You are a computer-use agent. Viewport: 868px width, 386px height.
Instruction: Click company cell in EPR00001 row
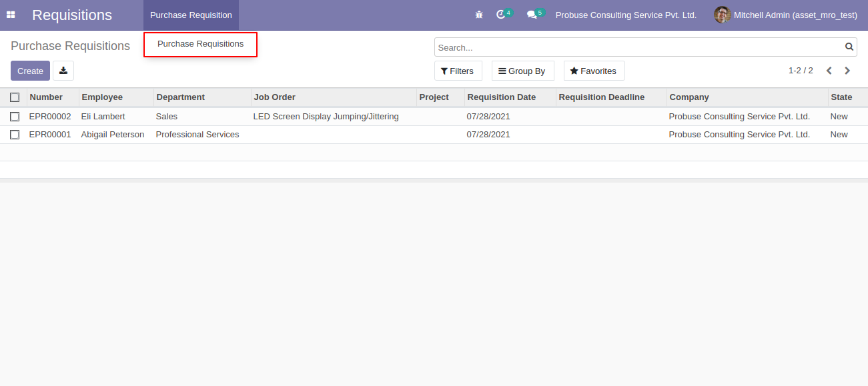pyautogui.click(x=739, y=135)
